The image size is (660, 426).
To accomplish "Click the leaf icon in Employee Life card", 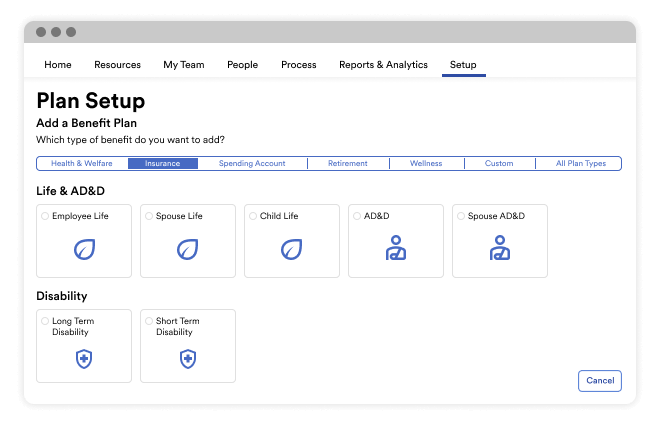I will click(84, 250).
